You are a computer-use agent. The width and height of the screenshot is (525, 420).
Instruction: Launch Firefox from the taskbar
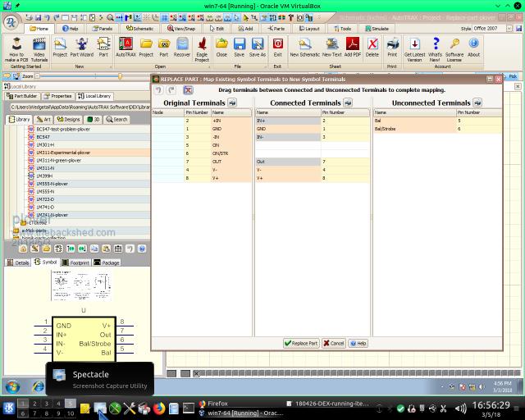159,408
